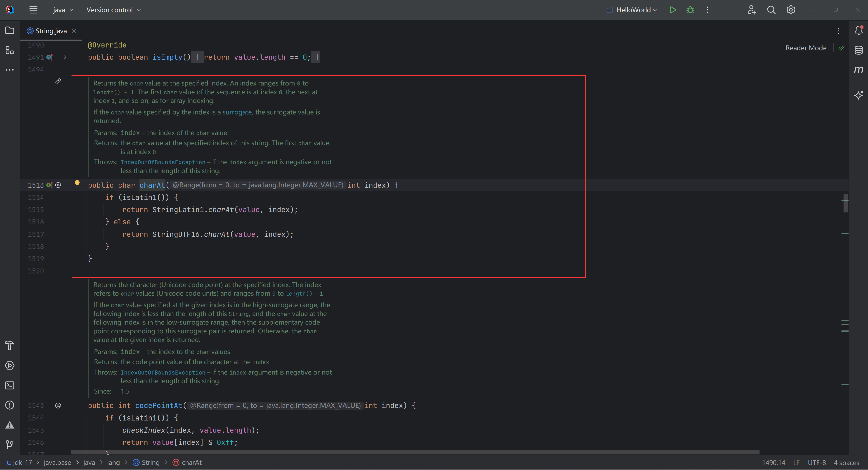
Task: Debug the HelloWorld configuration
Action: [690, 10]
